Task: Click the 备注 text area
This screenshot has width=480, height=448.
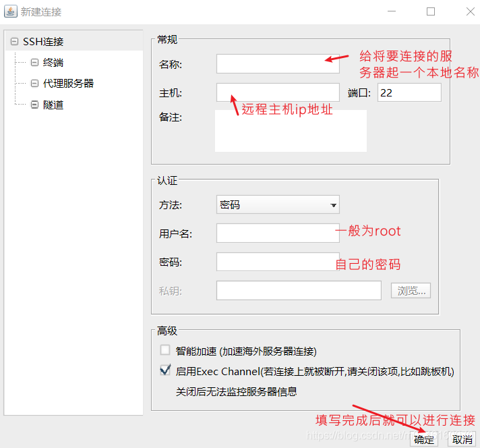Action: click(x=291, y=131)
